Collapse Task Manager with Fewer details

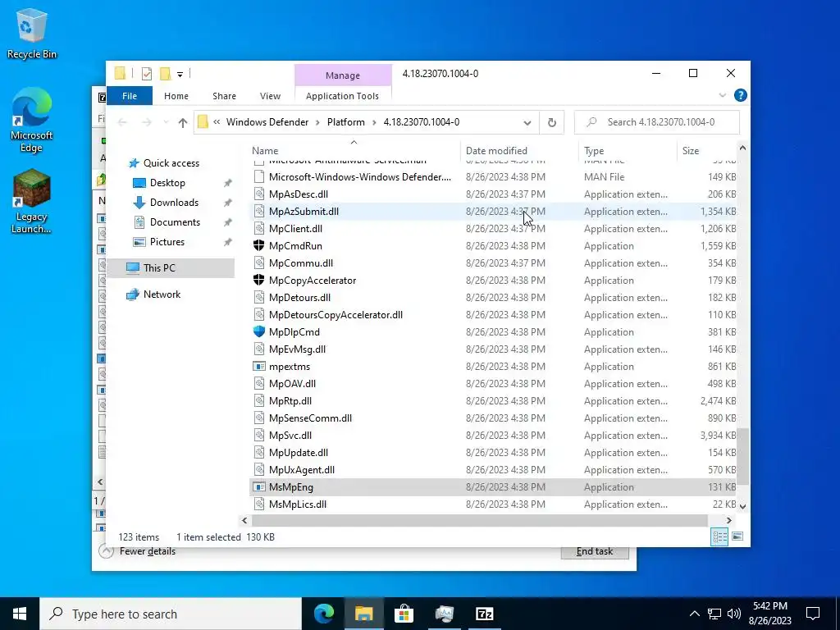pyautogui.click(x=148, y=551)
